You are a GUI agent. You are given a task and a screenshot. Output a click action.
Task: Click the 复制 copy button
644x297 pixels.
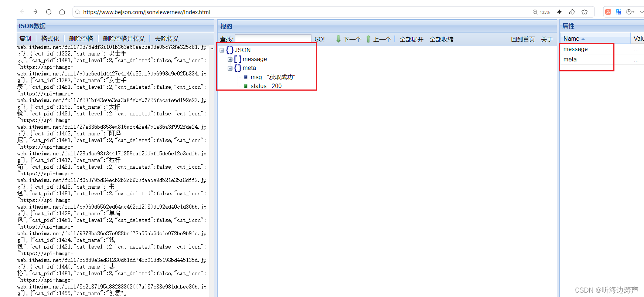pyautogui.click(x=25, y=38)
